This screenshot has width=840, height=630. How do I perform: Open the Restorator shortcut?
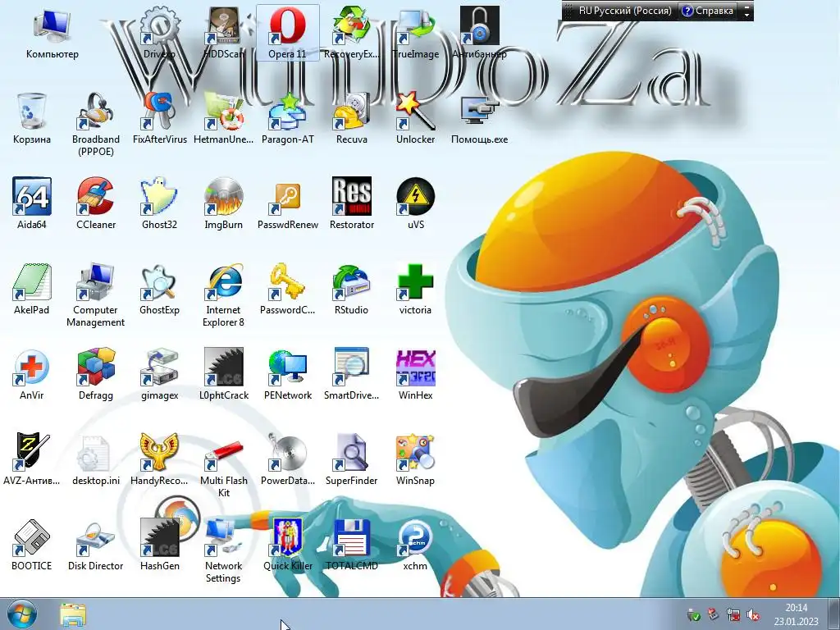[x=351, y=203]
